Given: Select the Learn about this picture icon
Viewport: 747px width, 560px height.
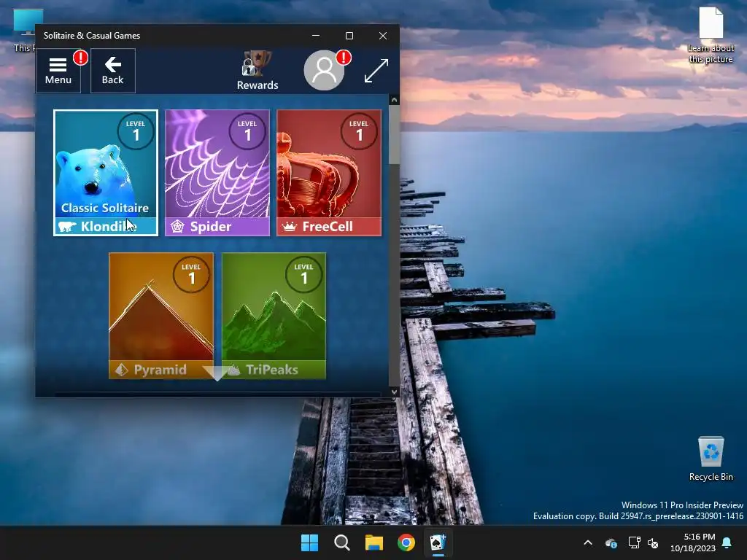Looking at the screenshot, I should [x=711, y=35].
